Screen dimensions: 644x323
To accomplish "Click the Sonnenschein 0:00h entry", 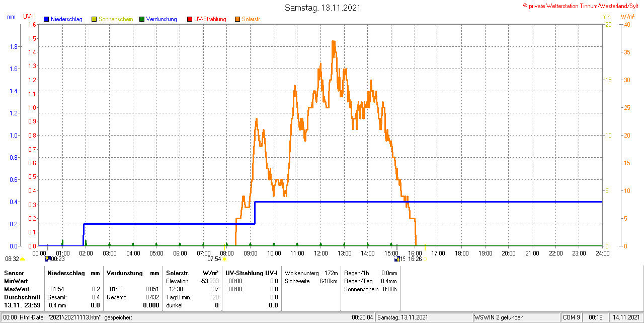I will [370, 289].
